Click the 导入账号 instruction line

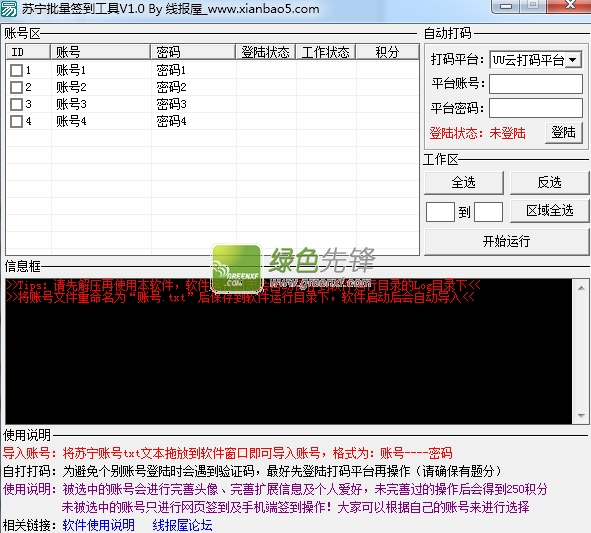click(228, 453)
